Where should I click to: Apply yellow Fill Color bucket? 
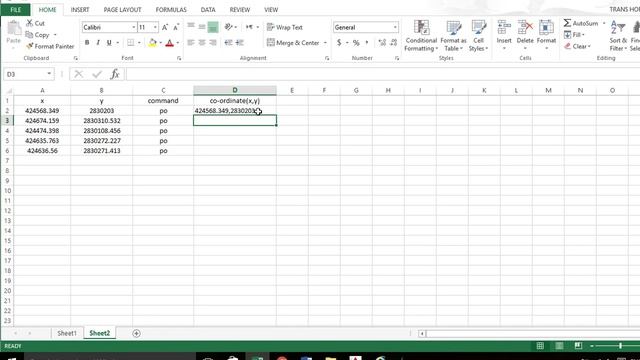pos(153,42)
